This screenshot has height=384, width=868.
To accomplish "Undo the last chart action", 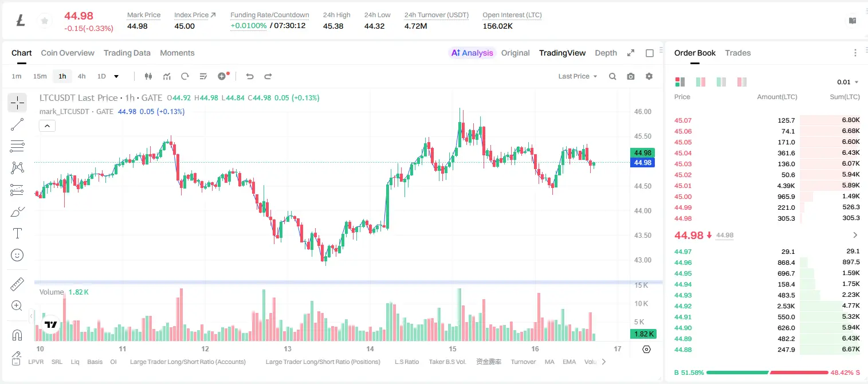I will (x=249, y=76).
